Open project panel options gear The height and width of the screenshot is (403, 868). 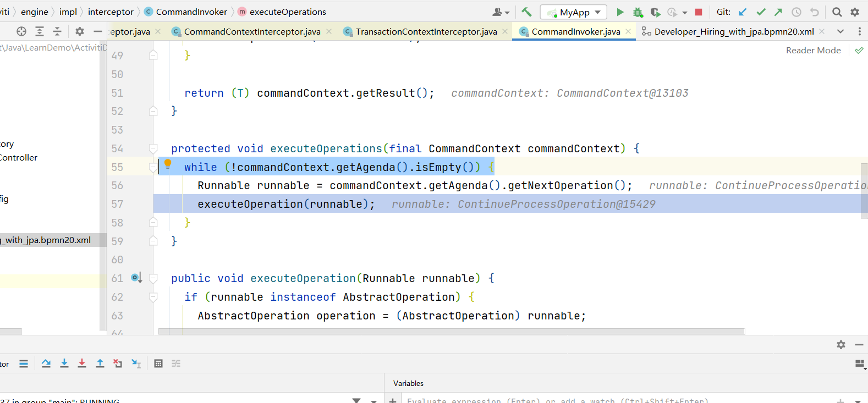[x=80, y=31]
